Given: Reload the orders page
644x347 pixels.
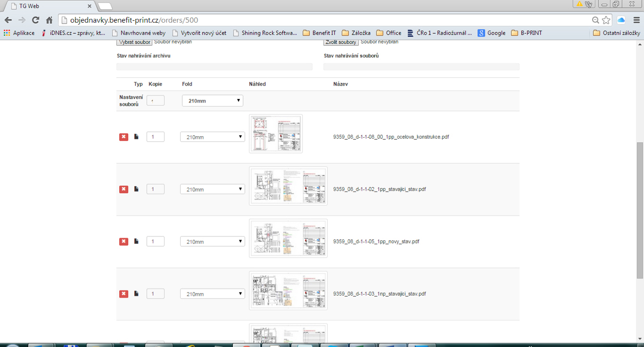Looking at the screenshot, I should tap(35, 20).
